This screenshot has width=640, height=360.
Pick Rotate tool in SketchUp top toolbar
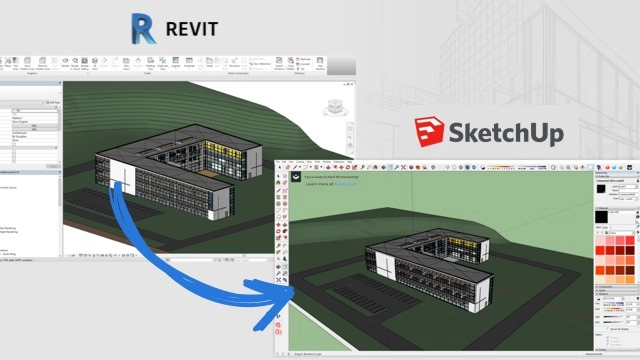tap(348, 167)
